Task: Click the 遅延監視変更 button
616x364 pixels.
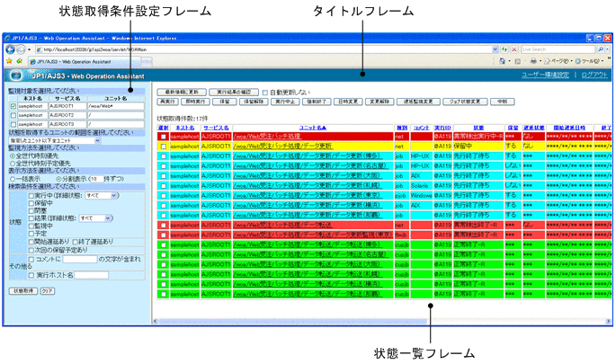Action: pos(418,102)
